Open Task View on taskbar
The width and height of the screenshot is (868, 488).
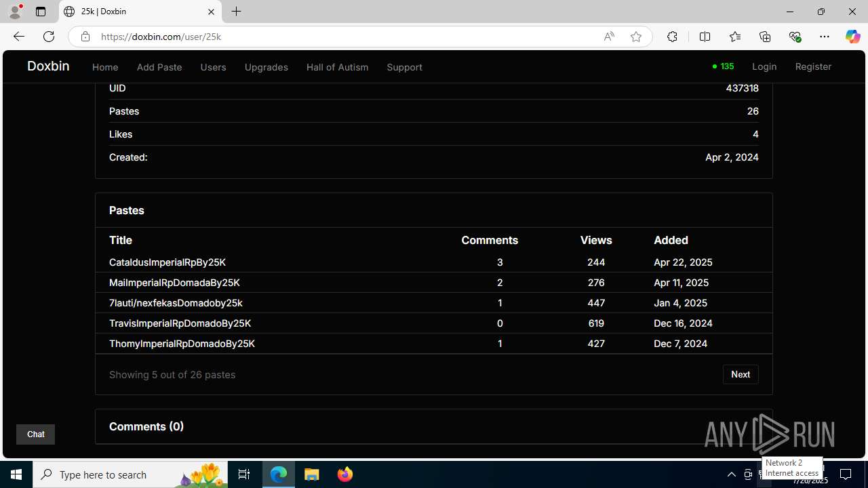244,474
